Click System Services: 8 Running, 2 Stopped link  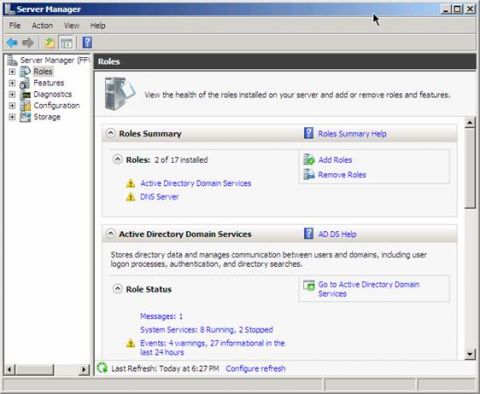[x=207, y=330]
